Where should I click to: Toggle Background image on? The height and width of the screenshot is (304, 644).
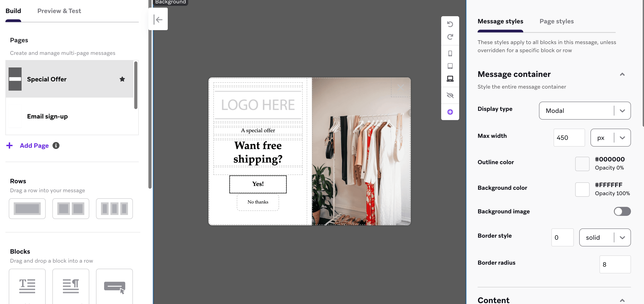622,212
